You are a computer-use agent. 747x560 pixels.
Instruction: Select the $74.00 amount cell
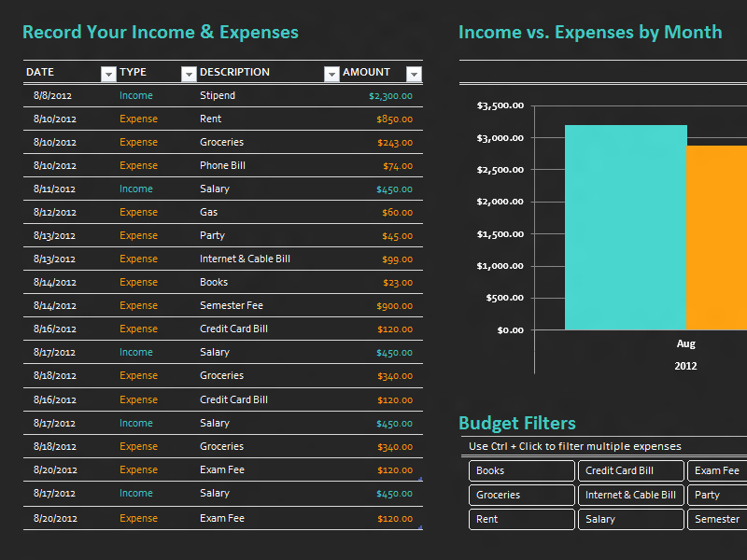(398, 166)
